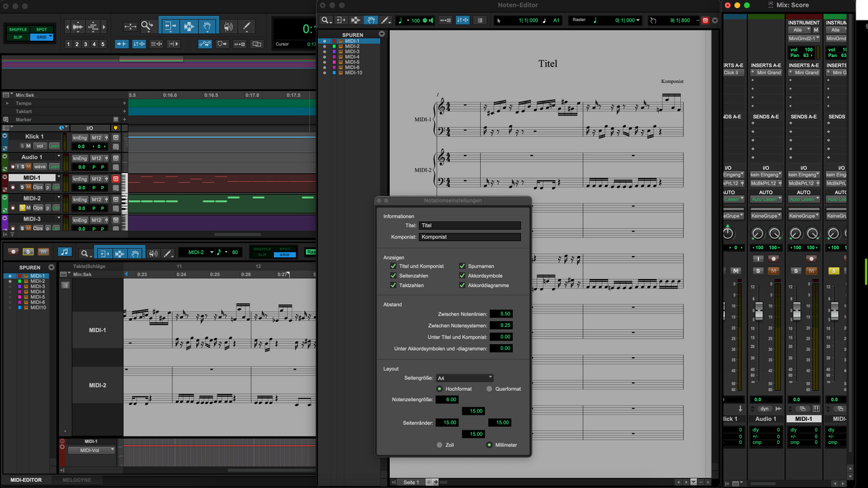
Task: Enable SLIP edit mode
Action: [x=18, y=37]
